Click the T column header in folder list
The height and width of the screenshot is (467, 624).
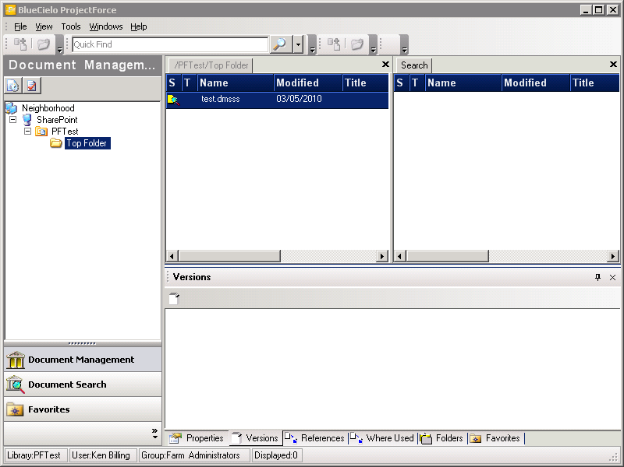[189, 83]
